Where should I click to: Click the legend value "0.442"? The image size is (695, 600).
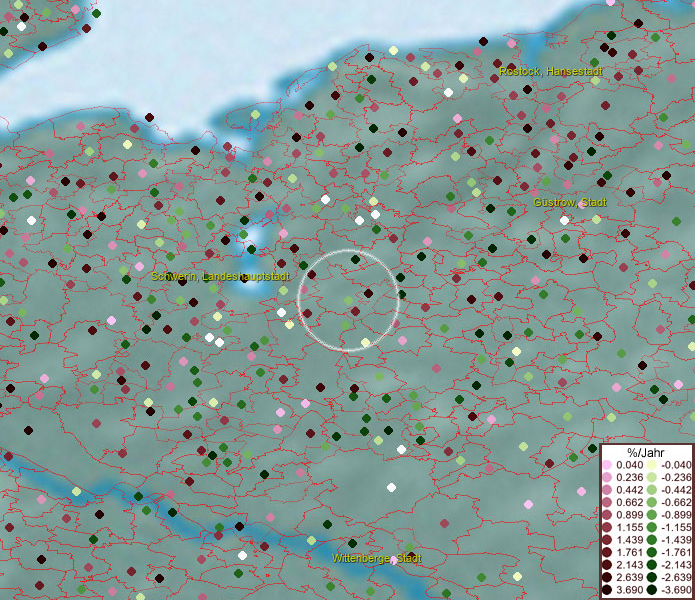629,490
